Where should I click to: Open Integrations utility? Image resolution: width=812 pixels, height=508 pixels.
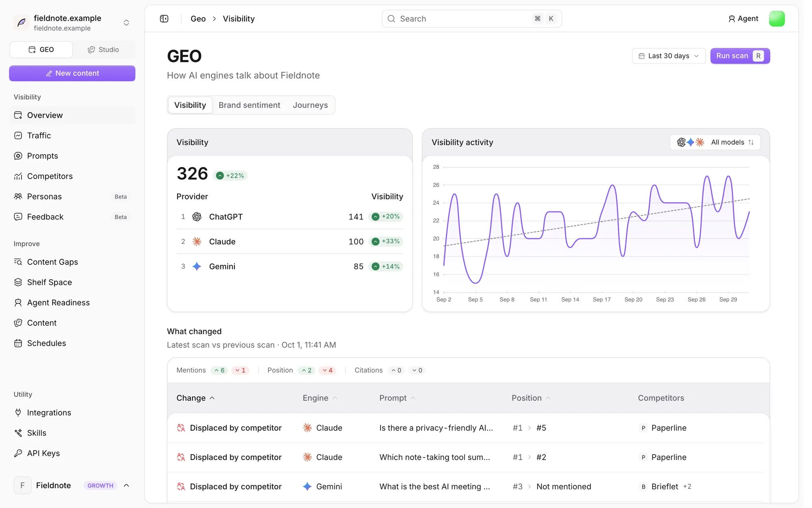pos(72,412)
